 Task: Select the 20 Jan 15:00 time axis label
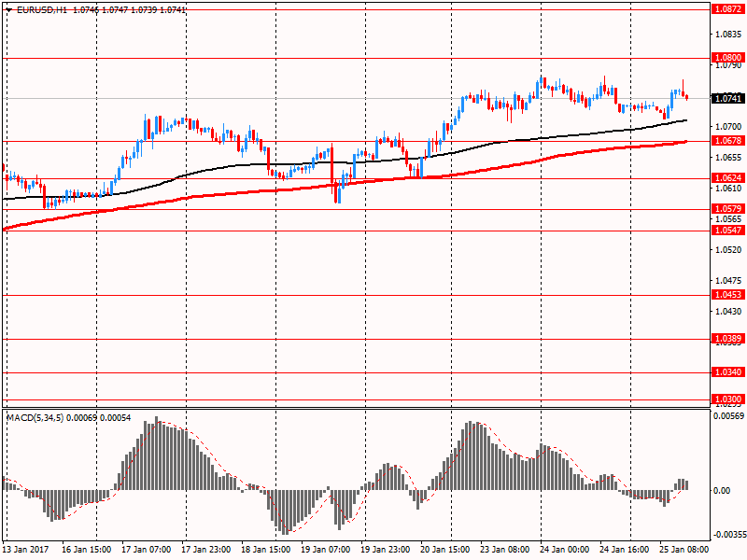coord(444,551)
